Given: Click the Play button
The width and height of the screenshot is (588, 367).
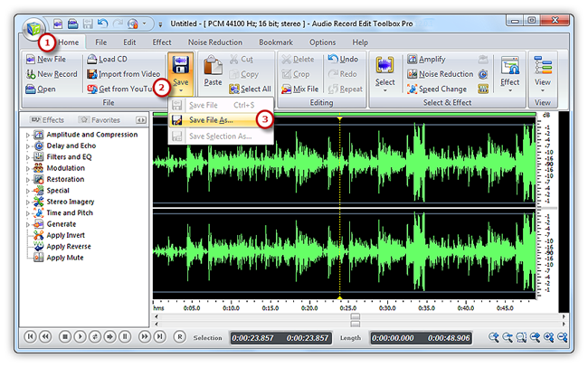Looking at the screenshot, I should point(80,337).
